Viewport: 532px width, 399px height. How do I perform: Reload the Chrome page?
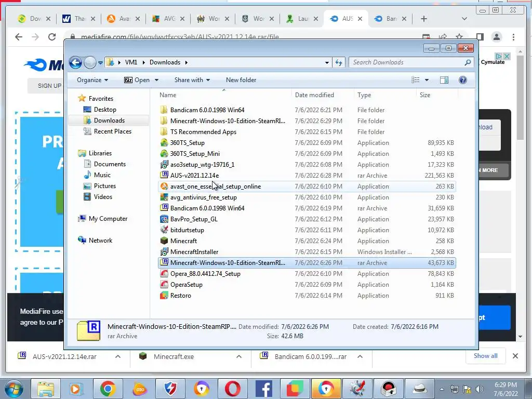pos(51,37)
